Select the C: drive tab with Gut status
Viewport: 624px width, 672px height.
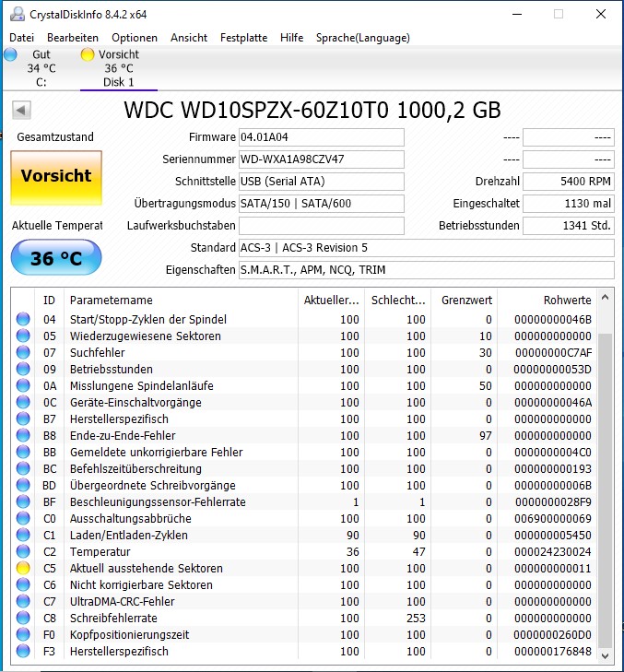pos(41,68)
